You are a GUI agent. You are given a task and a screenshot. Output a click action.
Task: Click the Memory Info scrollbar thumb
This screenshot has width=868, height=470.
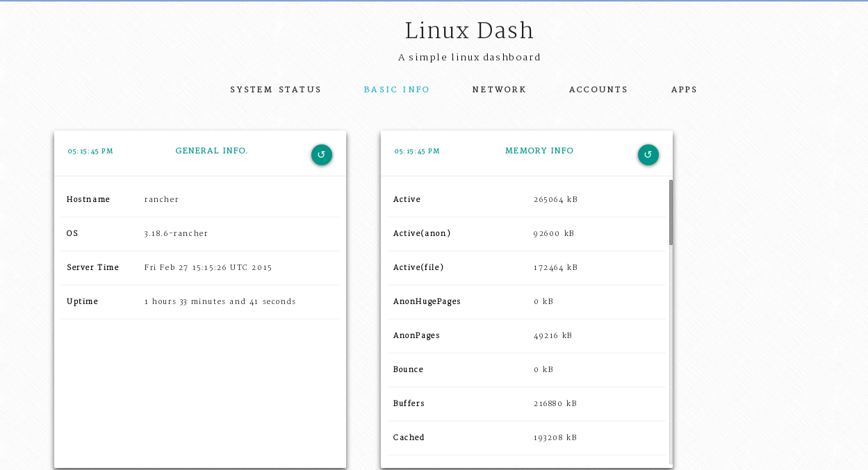click(x=671, y=212)
